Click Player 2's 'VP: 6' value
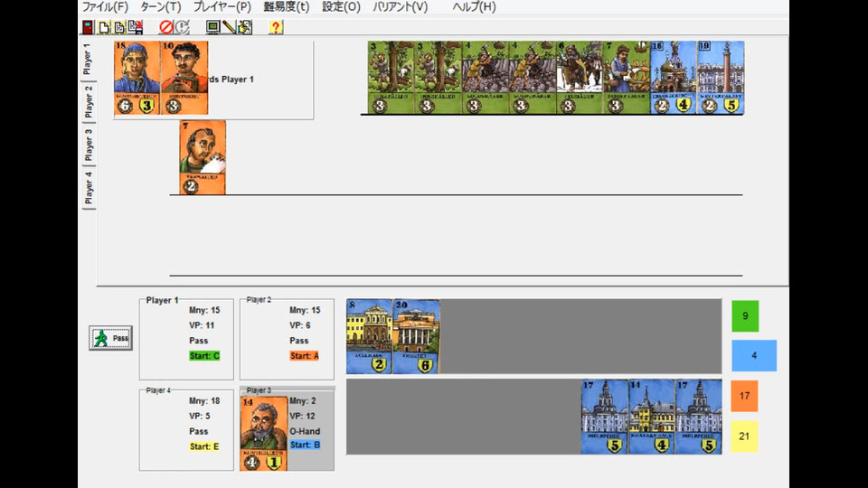868x488 pixels. point(299,325)
